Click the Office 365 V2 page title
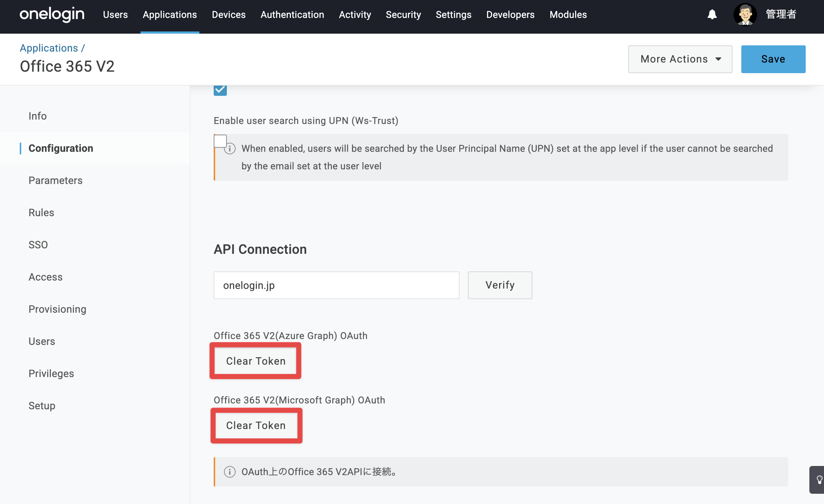The image size is (824, 504). tap(67, 67)
